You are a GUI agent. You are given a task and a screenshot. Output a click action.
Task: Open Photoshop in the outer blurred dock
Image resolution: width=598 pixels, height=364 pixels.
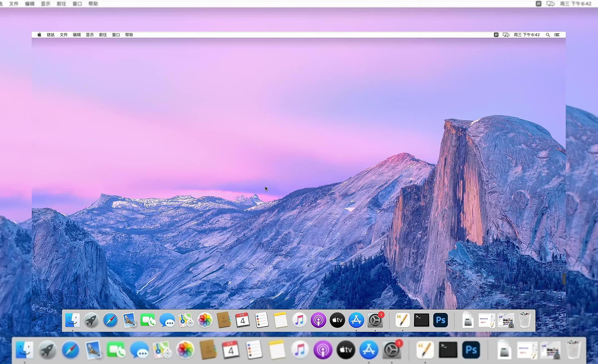tap(471, 350)
